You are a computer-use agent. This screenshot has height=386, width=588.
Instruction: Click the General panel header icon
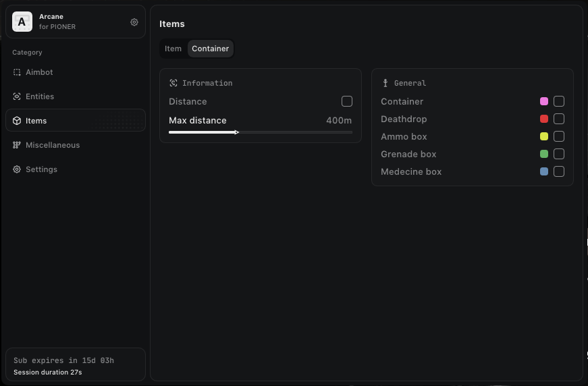[385, 83]
